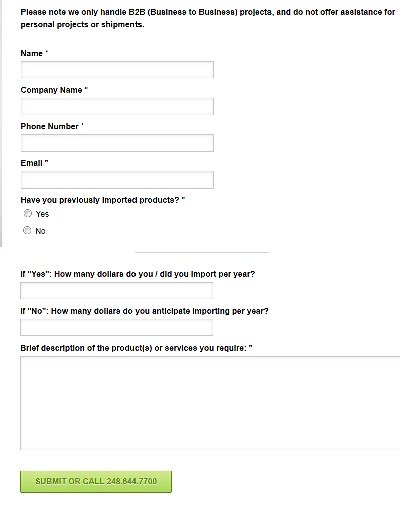This screenshot has width=400, height=509.
Task: Click the dollars imported per year field
Action: click(x=116, y=291)
